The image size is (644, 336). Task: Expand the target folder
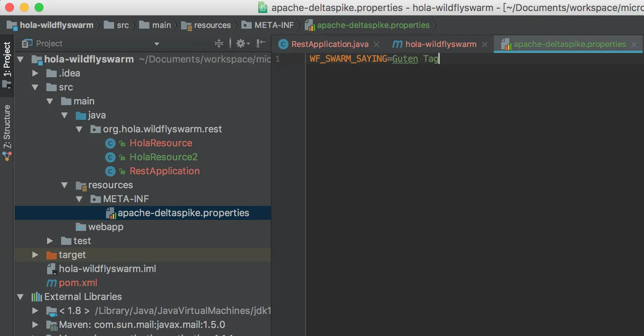[35, 255]
